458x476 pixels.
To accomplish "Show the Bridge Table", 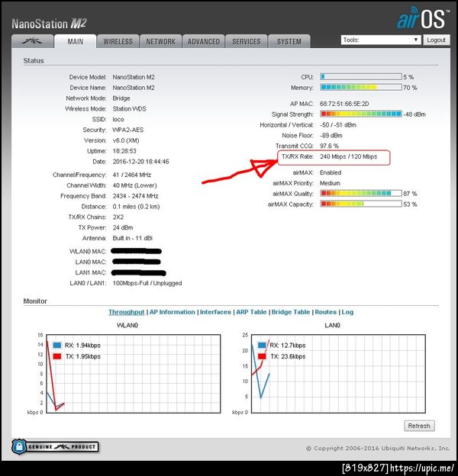I will tap(291, 312).
